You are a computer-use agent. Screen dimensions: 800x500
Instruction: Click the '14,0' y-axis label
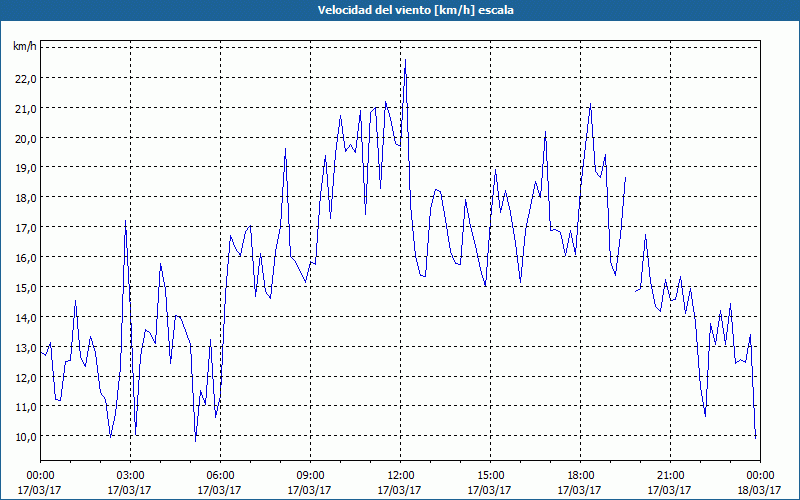25,318
